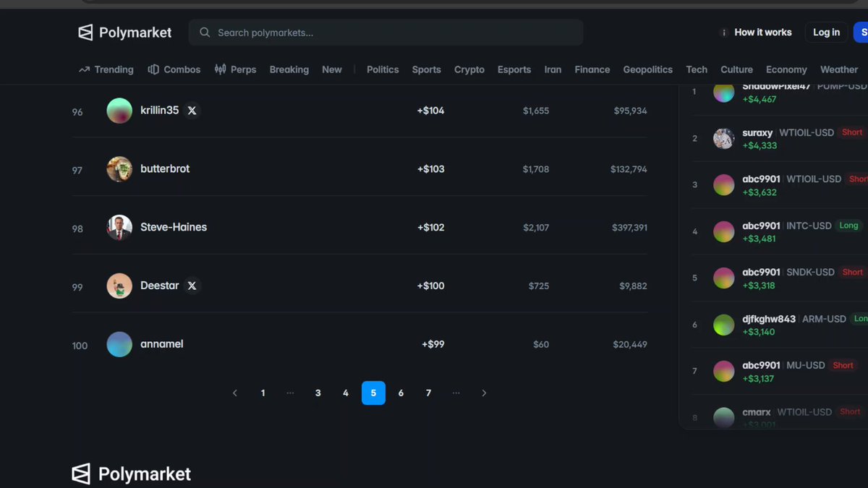Open the Crypto category
The height and width of the screenshot is (488, 868).
[469, 69]
